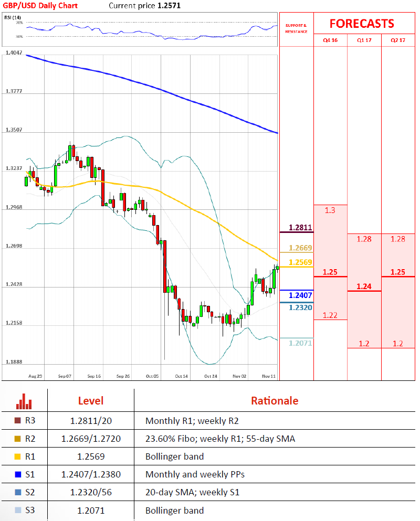420x521 pixels.
Task: Click the Rationale column header
Action: coord(275,401)
